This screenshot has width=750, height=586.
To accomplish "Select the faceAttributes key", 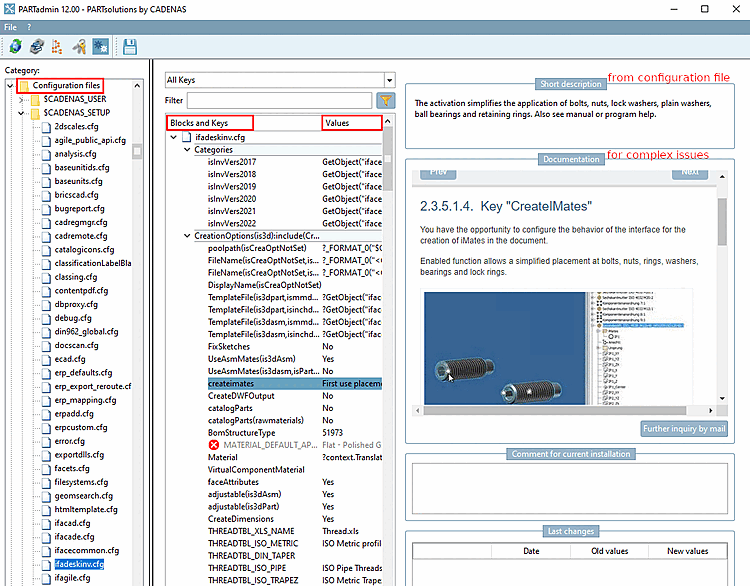I will click(233, 482).
